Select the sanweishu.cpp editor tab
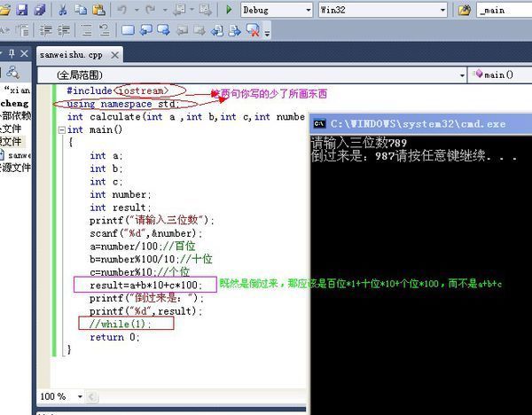 (71, 55)
